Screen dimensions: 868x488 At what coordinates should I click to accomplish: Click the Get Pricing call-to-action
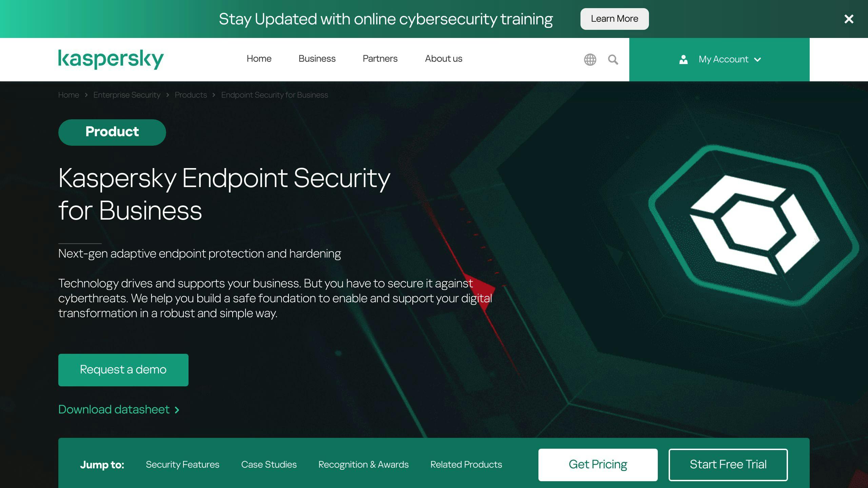coord(597,465)
